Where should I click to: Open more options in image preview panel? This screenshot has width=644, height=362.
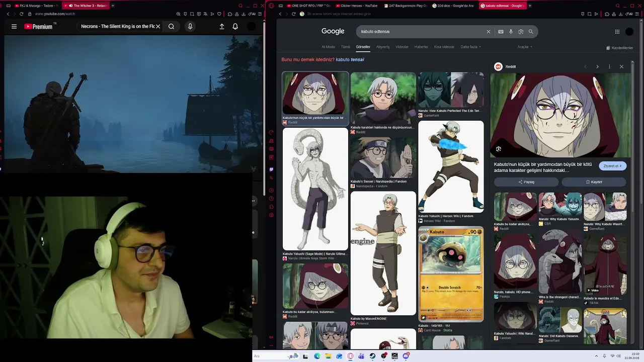point(609,66)
